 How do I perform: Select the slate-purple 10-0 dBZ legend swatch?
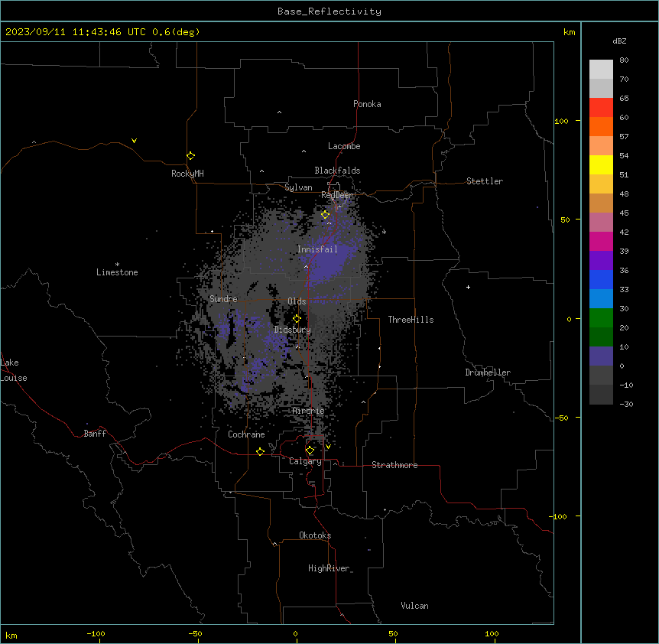(x=601, y=356)
